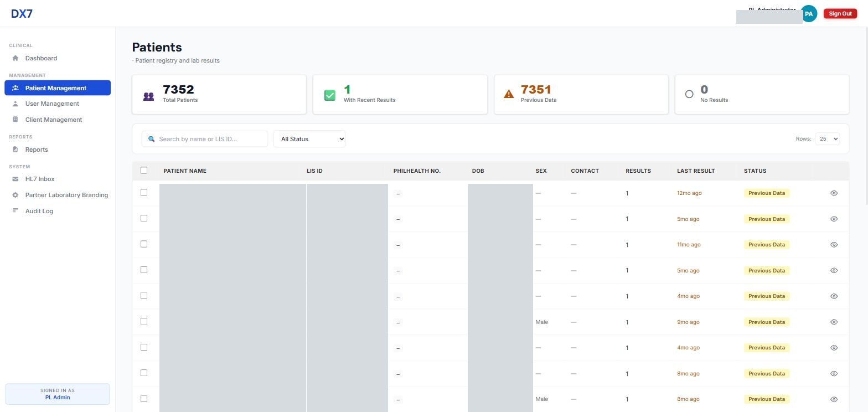Click the CONTACT column header
Screen dimensions: 868x412
click(585, 171)
